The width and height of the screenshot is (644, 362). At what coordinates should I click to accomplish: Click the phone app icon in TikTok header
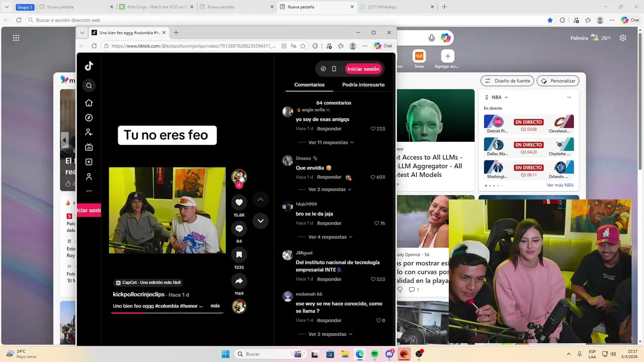[x=334, y=69]
